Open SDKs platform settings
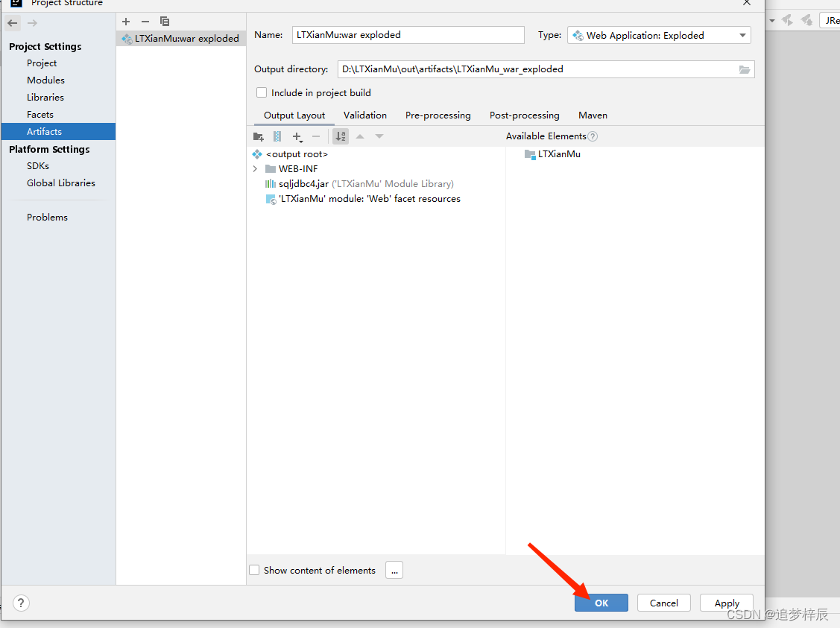 tap(38, 166)
